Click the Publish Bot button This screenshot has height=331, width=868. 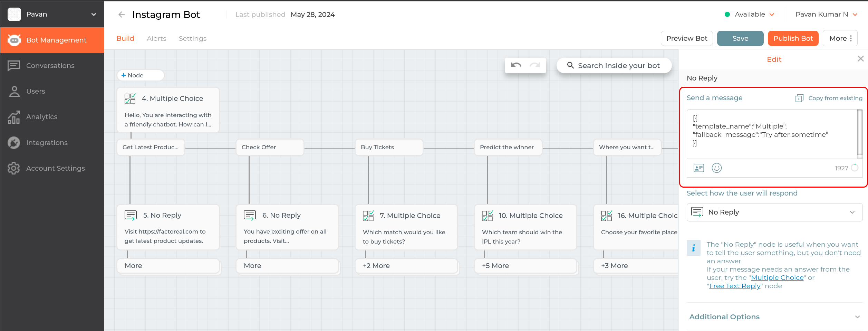pyautogui.click(x=793, y=38)
